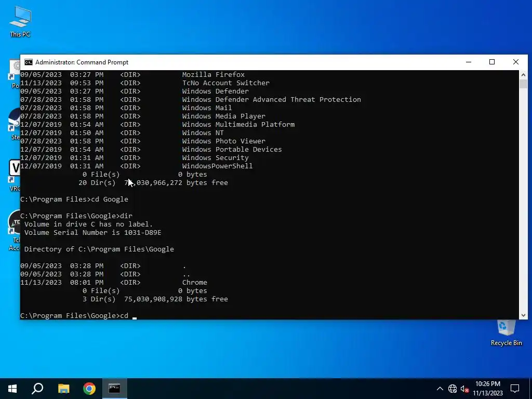Click the '20 Dir(s)' summary text
This screenshot has height=399, width=532.
click(x=97, y=182)
